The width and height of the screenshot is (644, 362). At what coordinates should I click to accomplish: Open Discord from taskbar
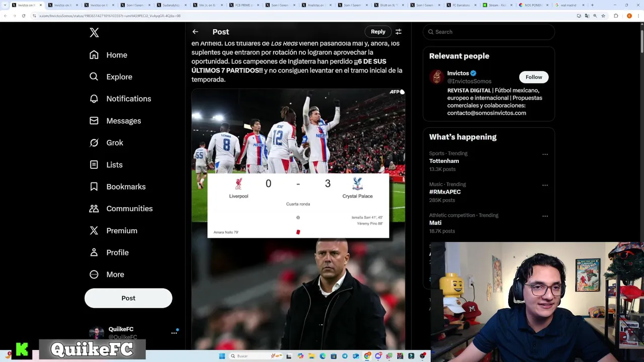pos(378,356)
